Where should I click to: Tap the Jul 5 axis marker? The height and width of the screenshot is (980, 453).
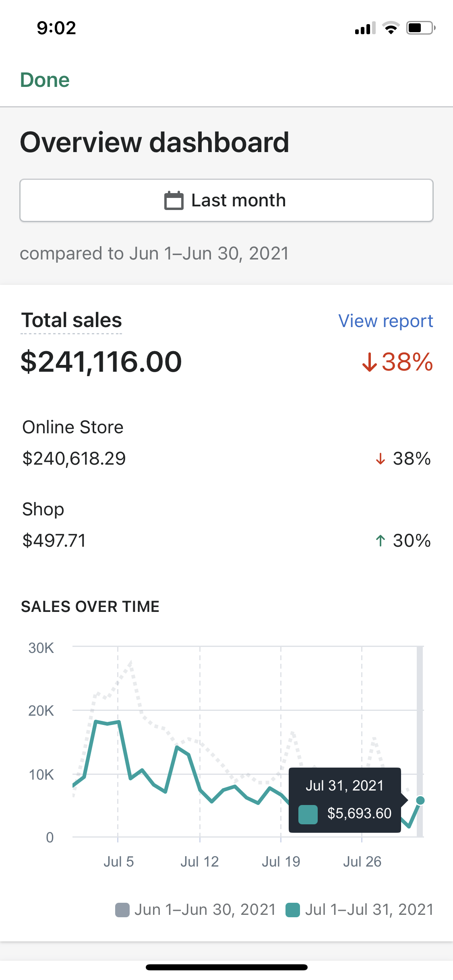coord(118,862)
